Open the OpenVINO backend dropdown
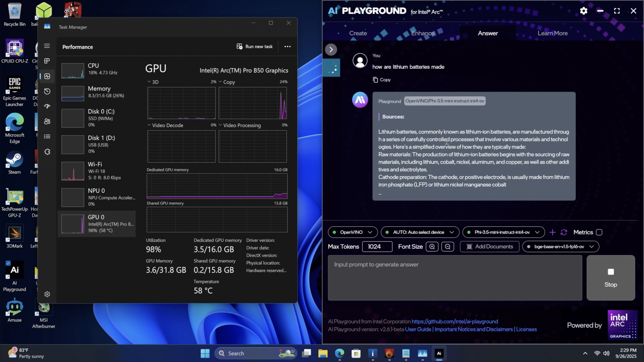644x362 pixels. tap(353, 232)
